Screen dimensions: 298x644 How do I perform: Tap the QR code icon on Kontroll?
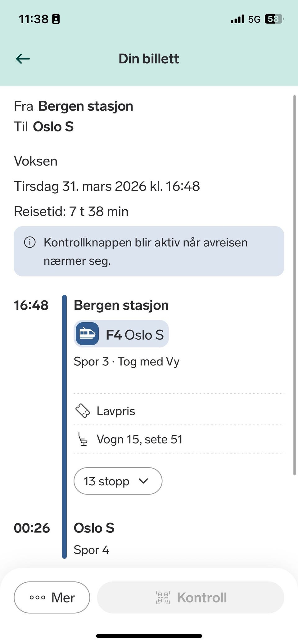pos(163,598)
